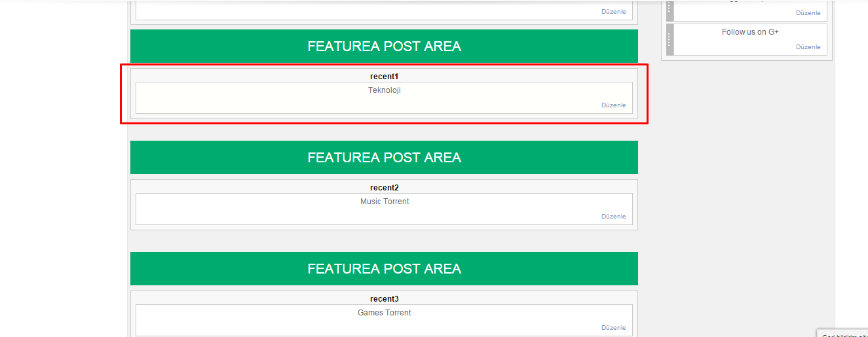
Task: Click the Teknoloji label text
Action: 385,90
